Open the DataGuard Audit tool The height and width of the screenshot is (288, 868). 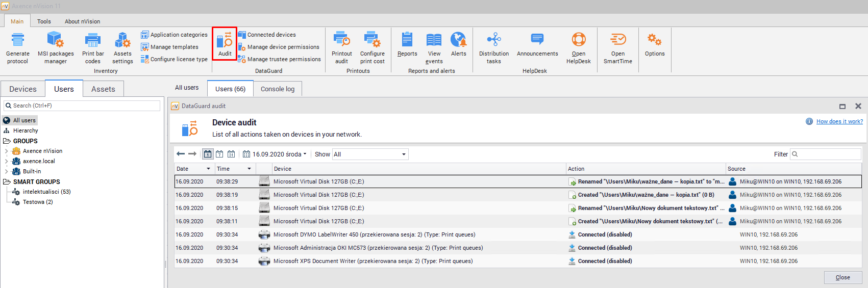point(225,44)
